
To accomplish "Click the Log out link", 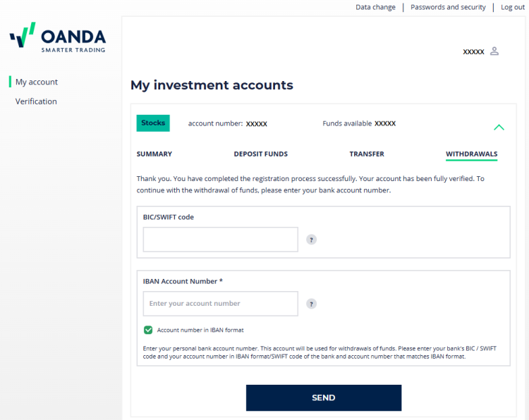I will click(513, 7).
